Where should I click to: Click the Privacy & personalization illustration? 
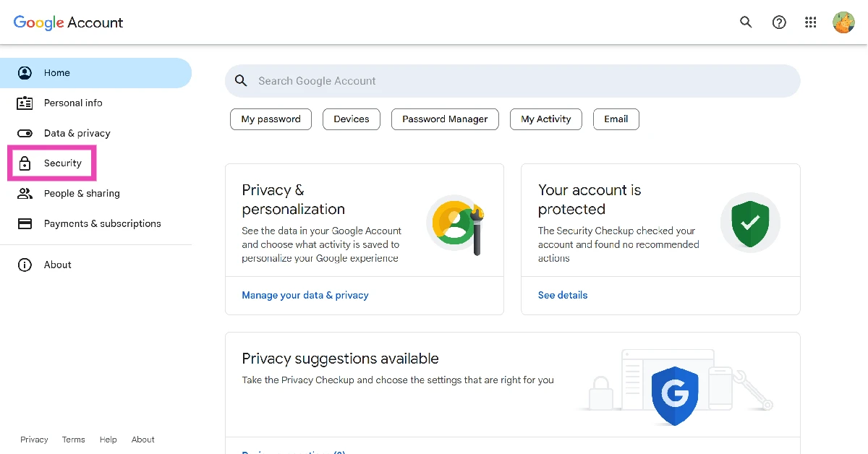455,226
